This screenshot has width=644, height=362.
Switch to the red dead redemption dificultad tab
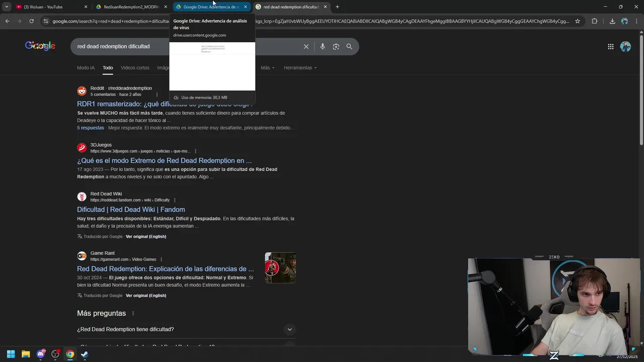[x=291, y=7]
